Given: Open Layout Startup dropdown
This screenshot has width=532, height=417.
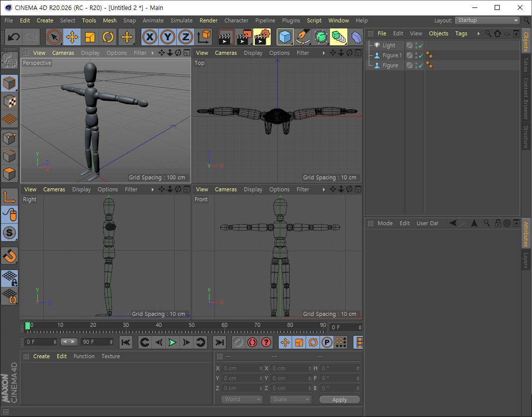Looking at the screenshot, I should (x=487, y=20).
